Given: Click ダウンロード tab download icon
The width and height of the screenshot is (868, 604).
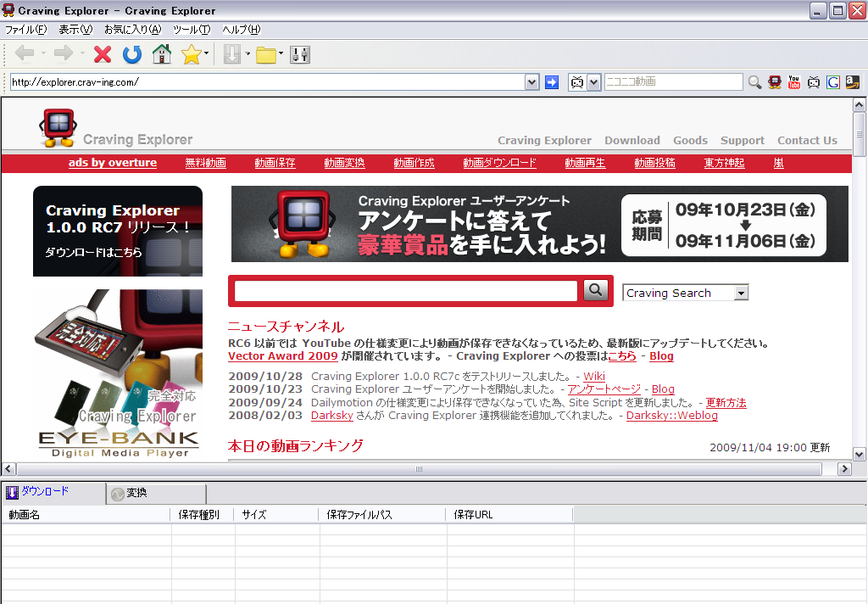Looking at the screenshot, I should 12,492.
